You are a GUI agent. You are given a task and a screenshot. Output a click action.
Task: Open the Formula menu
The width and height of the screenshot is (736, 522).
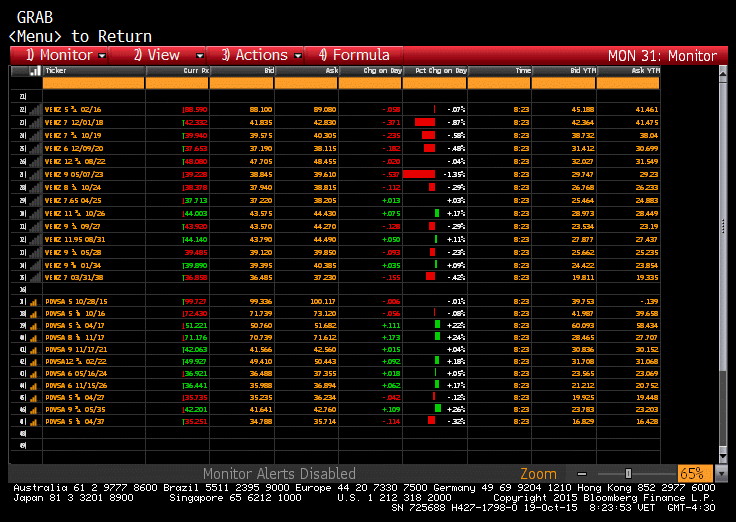click(354, 55)
